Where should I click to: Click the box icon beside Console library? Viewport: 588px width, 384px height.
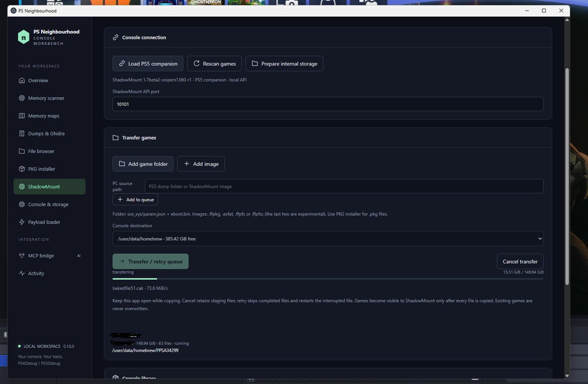[116, 378]
